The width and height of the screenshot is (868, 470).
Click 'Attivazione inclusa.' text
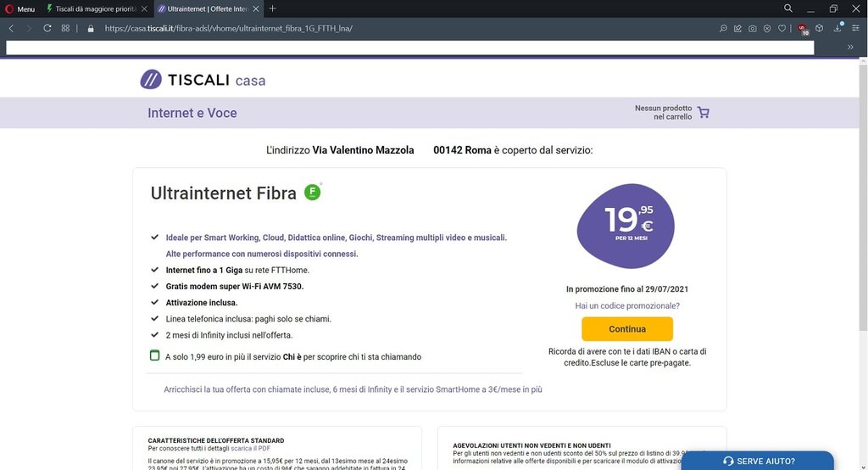click(x=202, y=303)
